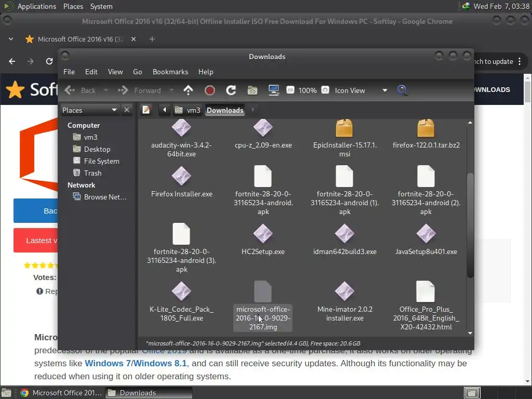
Task: Open a new Chrome tab
Action: 152,39
